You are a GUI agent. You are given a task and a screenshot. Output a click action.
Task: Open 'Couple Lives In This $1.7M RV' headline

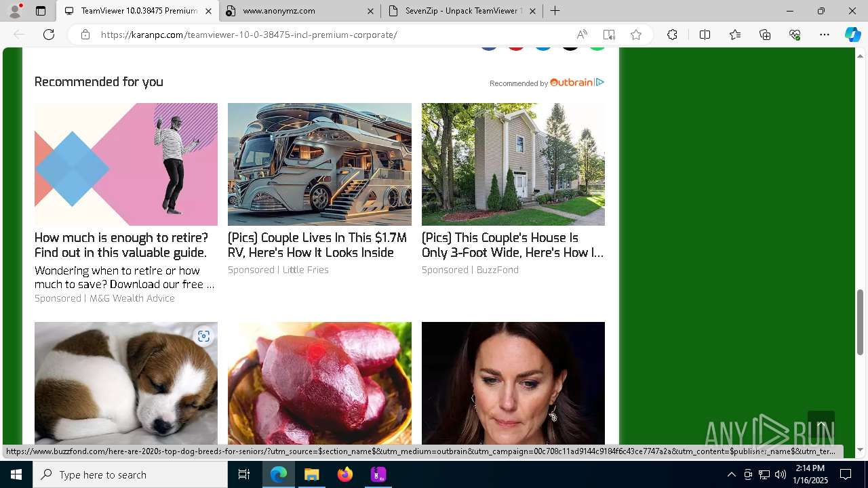pyautogui.click(x=317, y=245)
